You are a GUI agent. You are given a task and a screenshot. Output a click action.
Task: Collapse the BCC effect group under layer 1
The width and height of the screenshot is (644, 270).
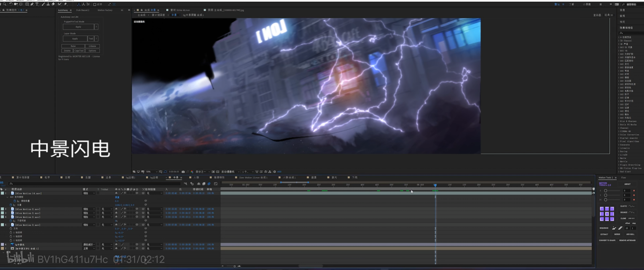coord(7,197)
